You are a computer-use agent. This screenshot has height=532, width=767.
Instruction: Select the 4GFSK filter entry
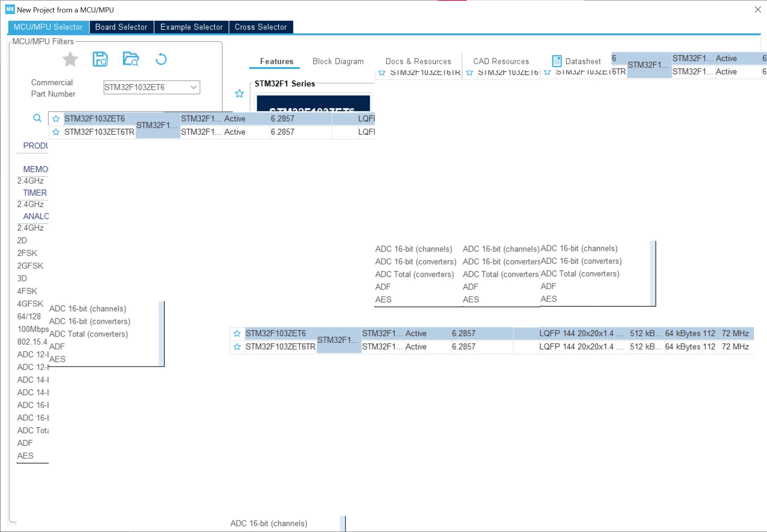30,304
